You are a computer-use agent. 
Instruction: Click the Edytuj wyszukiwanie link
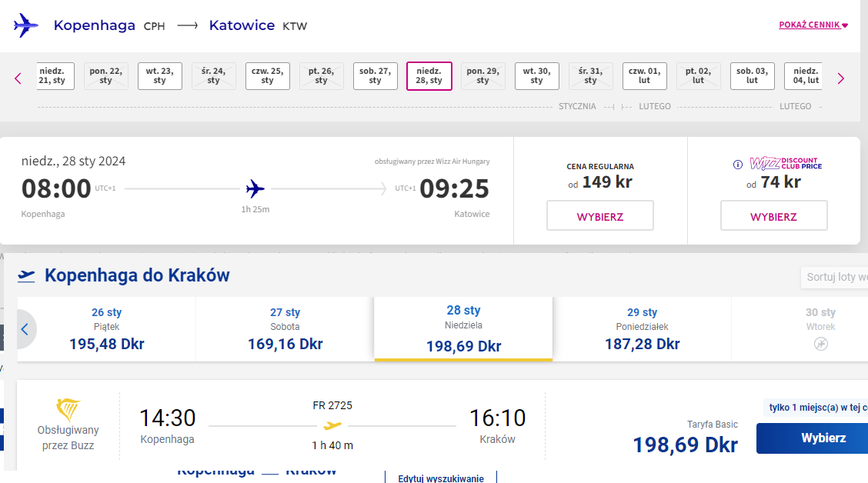441,478
